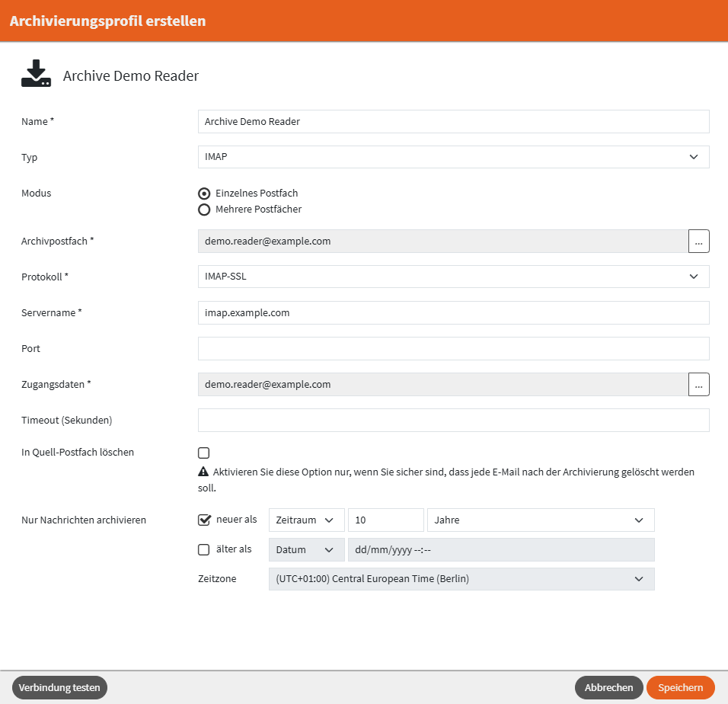This screenshot has height=704, width=728.
Task: Uncheck the neuer als checkbox
Action: coord(204,520)
